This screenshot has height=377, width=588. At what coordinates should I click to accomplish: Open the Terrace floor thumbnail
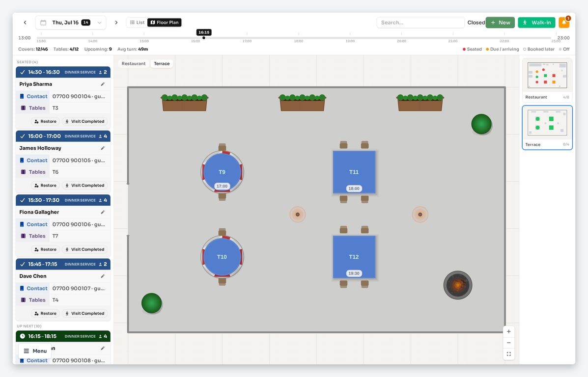coord(547,128)
